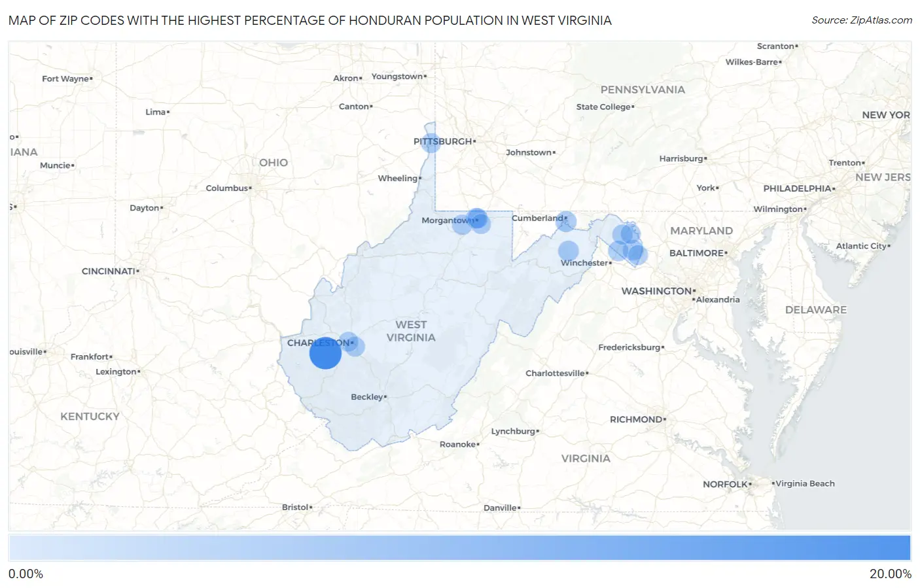Click the Trenton city label
The height and width of the screenshot is (588, 920).
845,163
